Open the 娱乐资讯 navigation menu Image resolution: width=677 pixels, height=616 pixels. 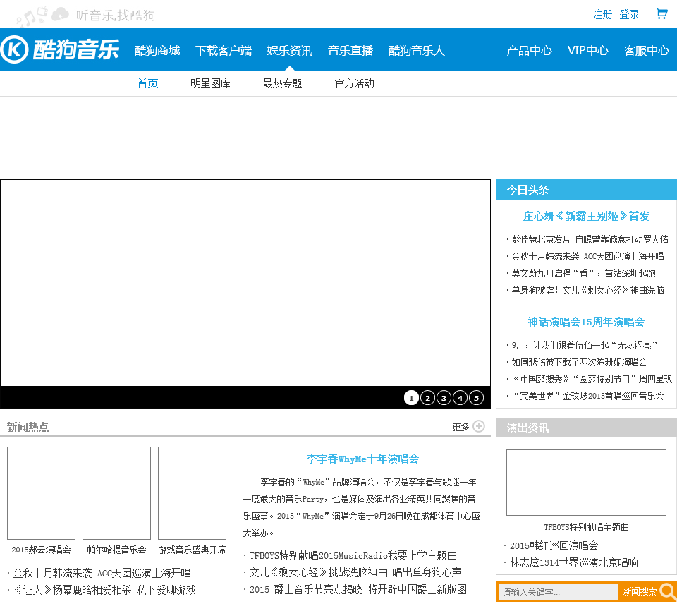coord(289,50)
